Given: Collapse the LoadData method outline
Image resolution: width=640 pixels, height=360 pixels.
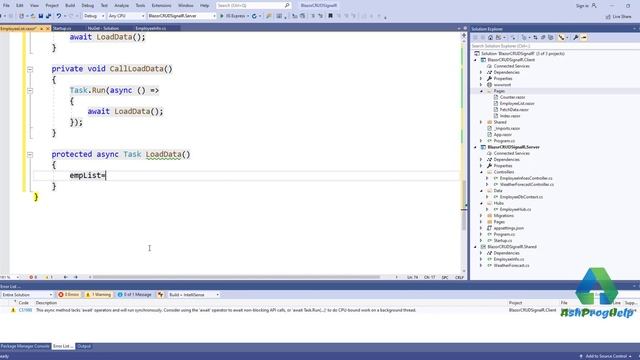Looking at the screenshot, I should 30,155.
